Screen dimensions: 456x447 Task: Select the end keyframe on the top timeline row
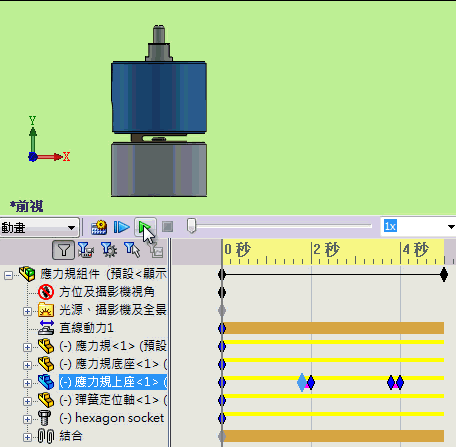[x=444, y=275]
